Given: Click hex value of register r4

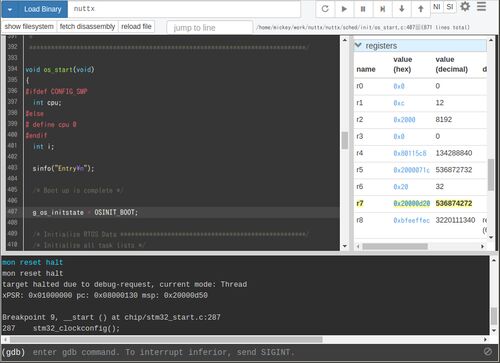Looking at the screenshot, I should point(410,153).
